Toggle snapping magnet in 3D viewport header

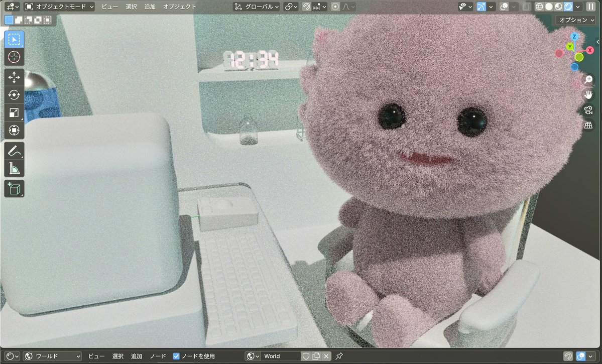[x=306, y=7]
